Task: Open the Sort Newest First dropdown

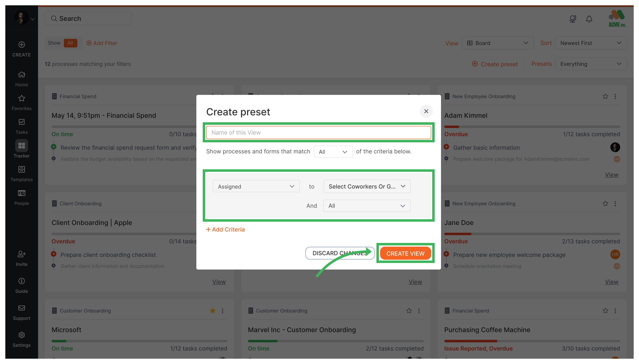Action: (591, 43)
